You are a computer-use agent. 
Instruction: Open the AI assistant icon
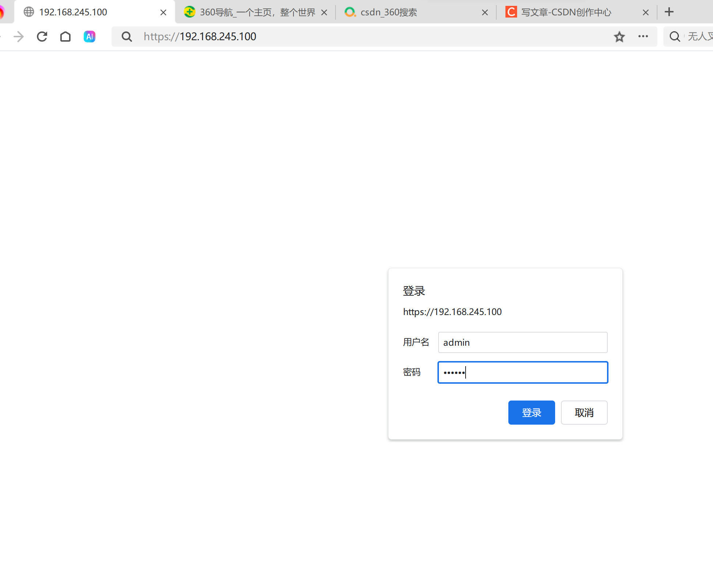[x=90, y=37]
